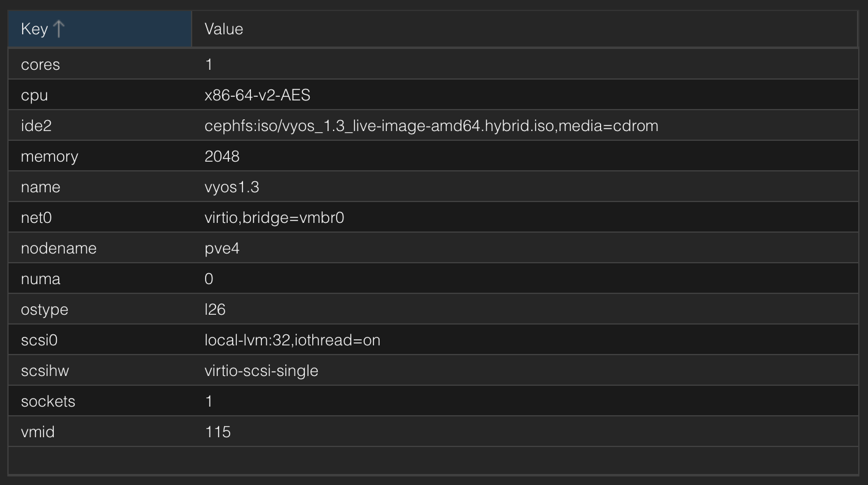Click the vyos1.3 name value
868x485 pixels.
(x=231, y=187)
